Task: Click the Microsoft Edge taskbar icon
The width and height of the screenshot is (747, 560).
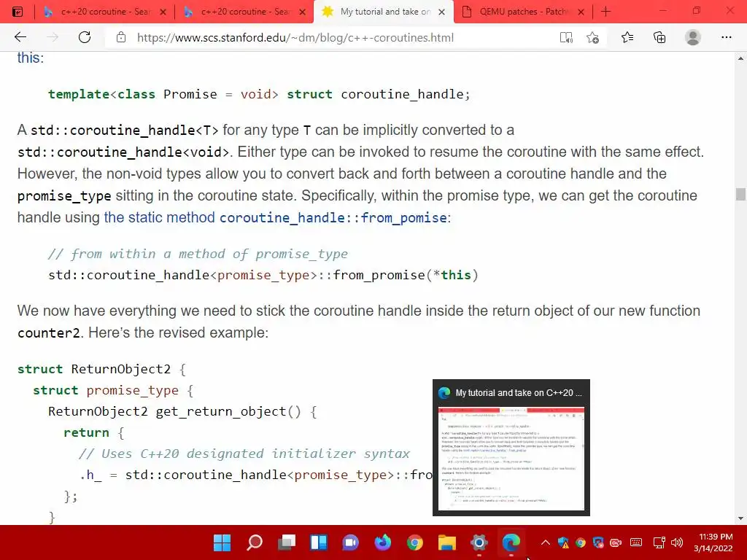Action: click(511, 542)
